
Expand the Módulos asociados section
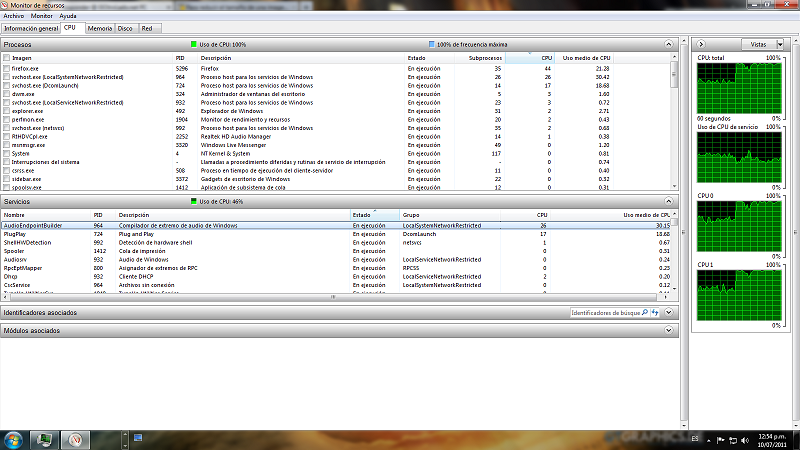[x=668, y=331]
